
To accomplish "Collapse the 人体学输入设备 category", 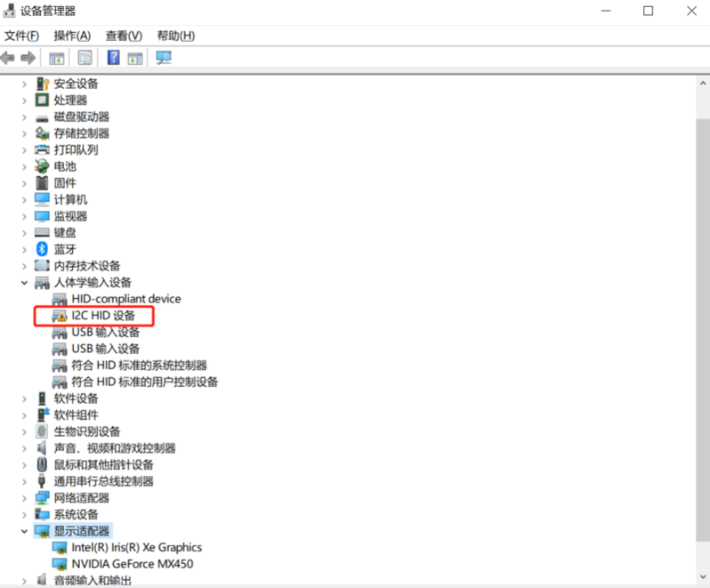I will pos(25,283).
